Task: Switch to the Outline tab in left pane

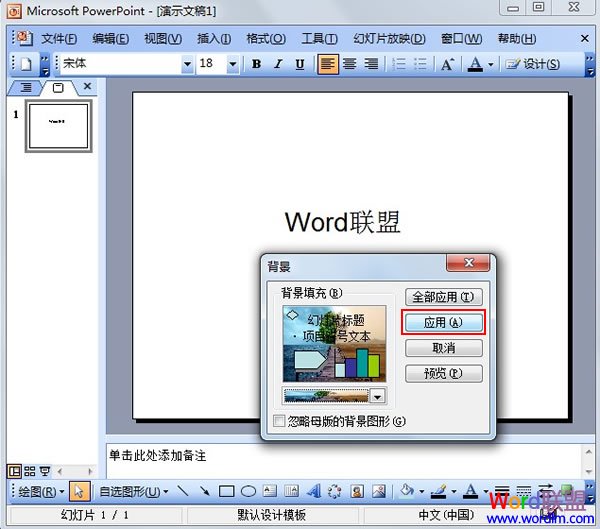Action: pyautogui.click(x=26, y=88)
